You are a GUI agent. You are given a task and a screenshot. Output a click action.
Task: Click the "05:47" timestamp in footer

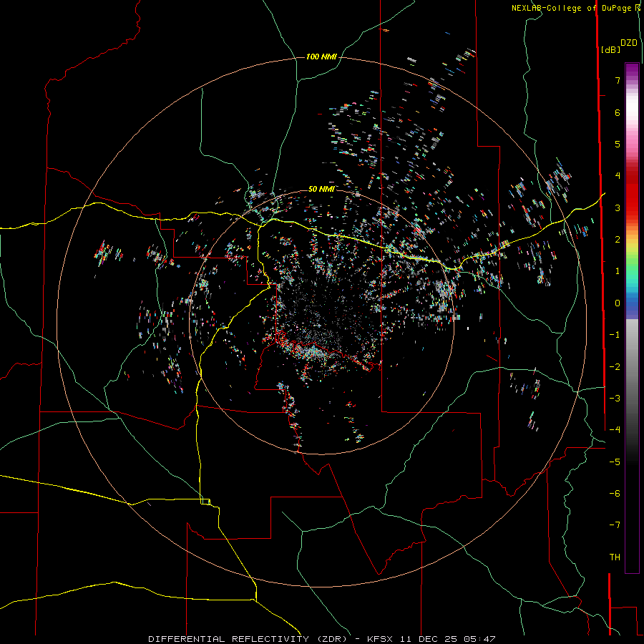pyautogui.click(x=479, y=639)
